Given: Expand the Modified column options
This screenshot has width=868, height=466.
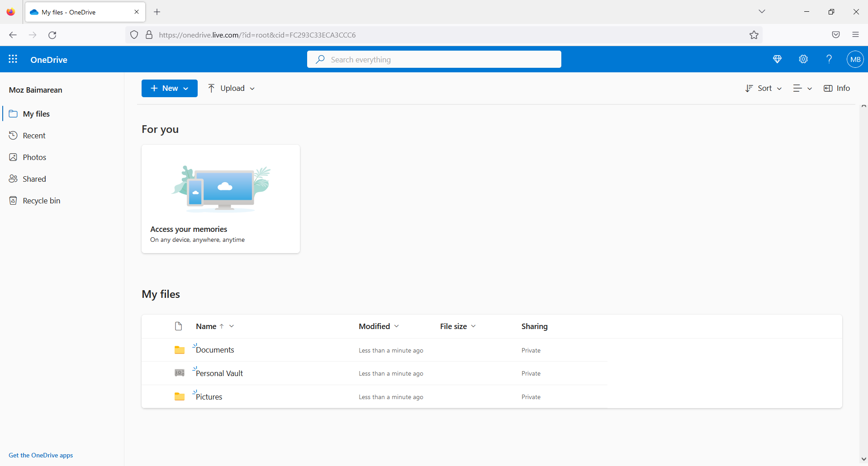Looking at the screenshot, I should (396, 326).
